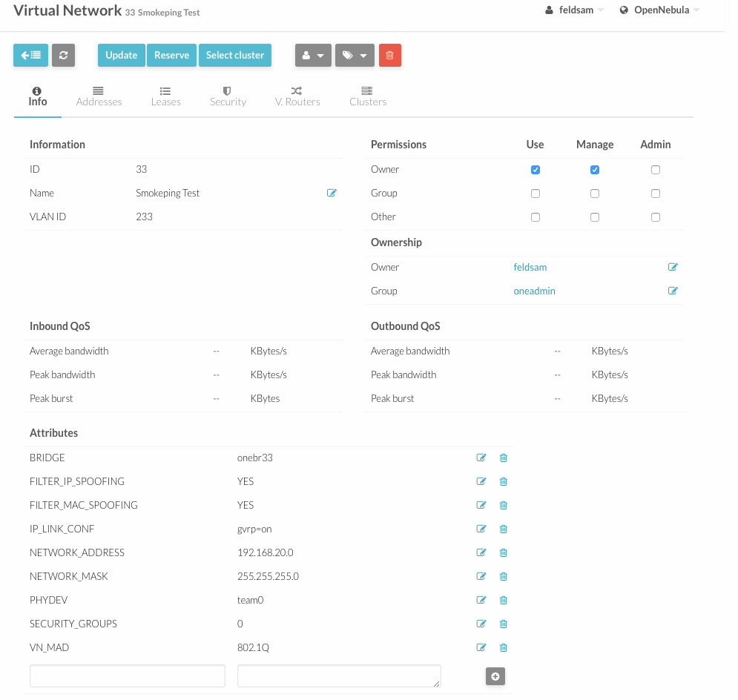
Task: Focus the new attribute value textarea
Action: tap(339, 676)
